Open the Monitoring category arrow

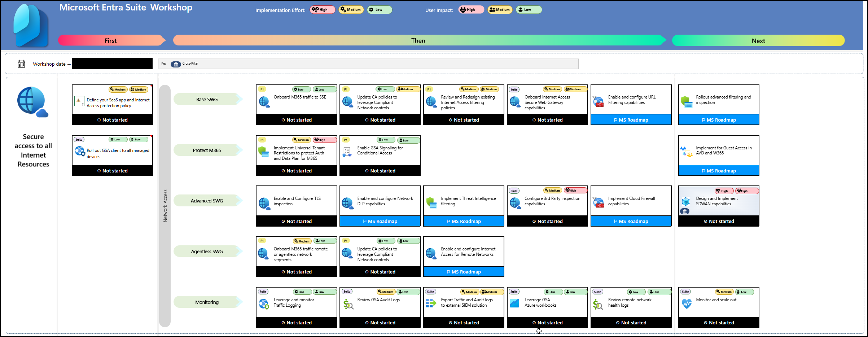[207, 302]
